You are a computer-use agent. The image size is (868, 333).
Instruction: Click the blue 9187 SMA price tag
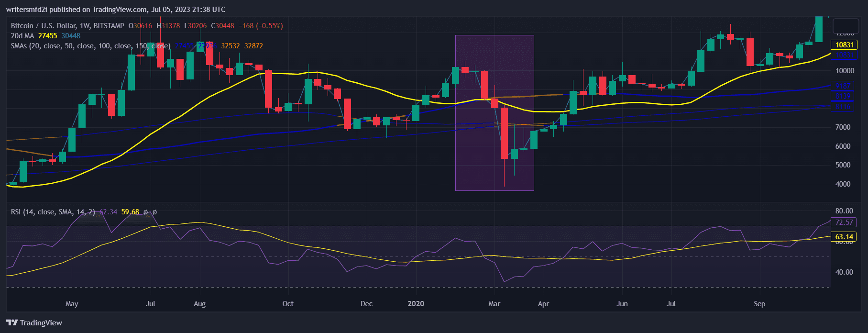pos(843,86)
